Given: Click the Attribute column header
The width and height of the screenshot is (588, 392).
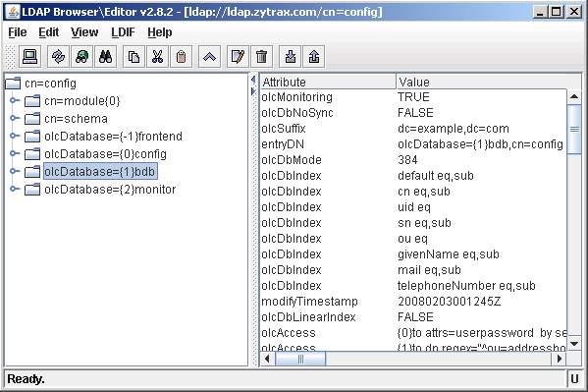Looking at the screenshot, I should pyautogui.click(x=328, y=82).
